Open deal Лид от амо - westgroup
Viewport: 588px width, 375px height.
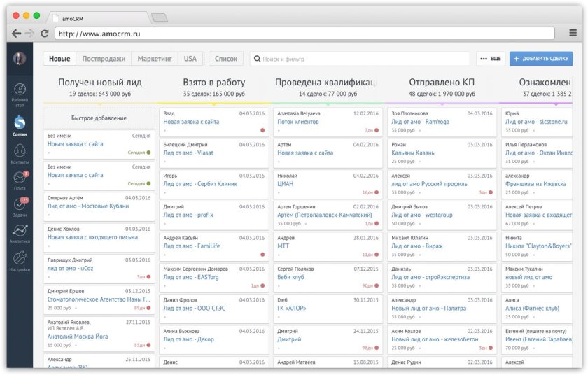click(422, 215)
